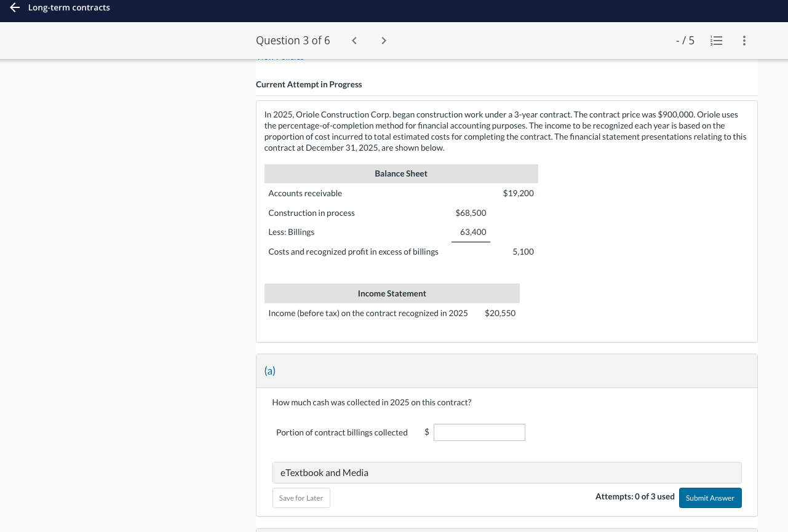
Task: Select the Less: Billings label
Action: coord(291,232)
